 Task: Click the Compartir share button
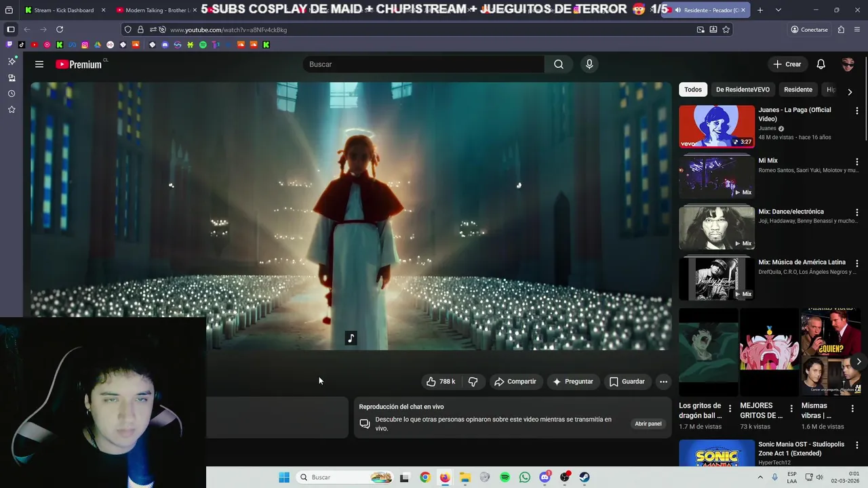tap(515, 382)
